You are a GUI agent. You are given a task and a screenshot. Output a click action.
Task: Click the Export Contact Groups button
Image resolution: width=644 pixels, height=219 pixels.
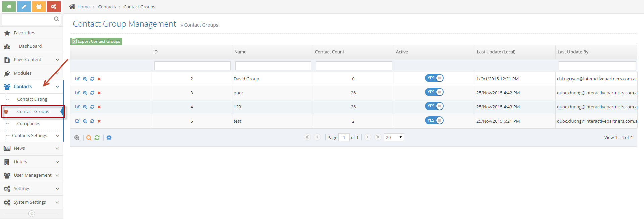tap(96, 41)
